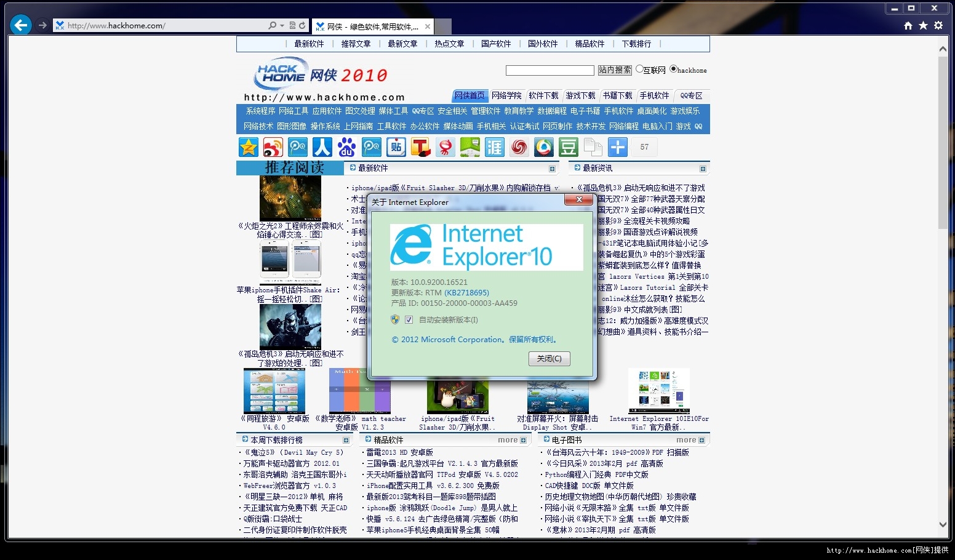
Task: Share via Renren 人 icon
Action: 322,147
